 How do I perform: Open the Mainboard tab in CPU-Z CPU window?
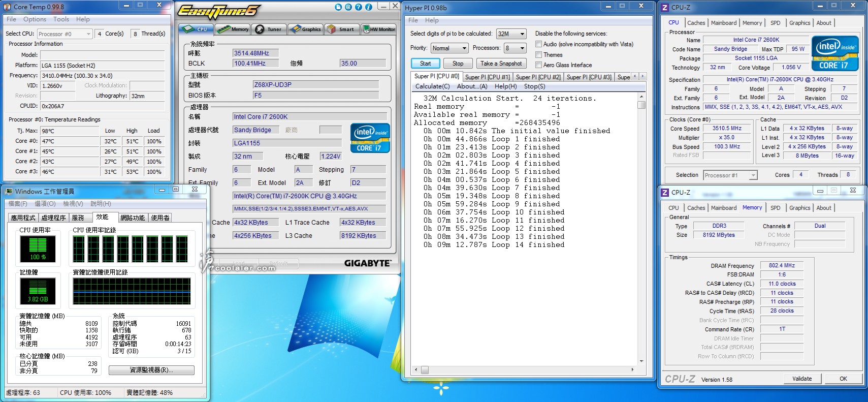click(724, 23)
